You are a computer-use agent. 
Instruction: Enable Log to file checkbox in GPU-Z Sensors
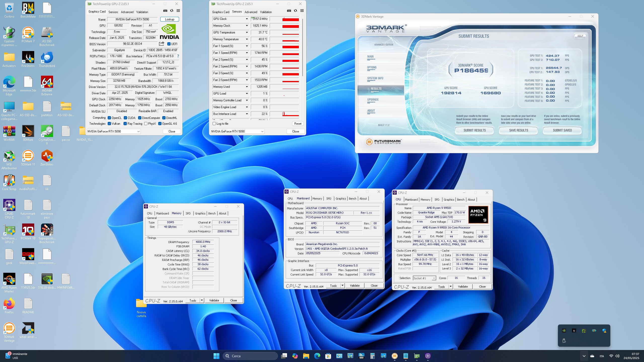[x=214, y=123]
